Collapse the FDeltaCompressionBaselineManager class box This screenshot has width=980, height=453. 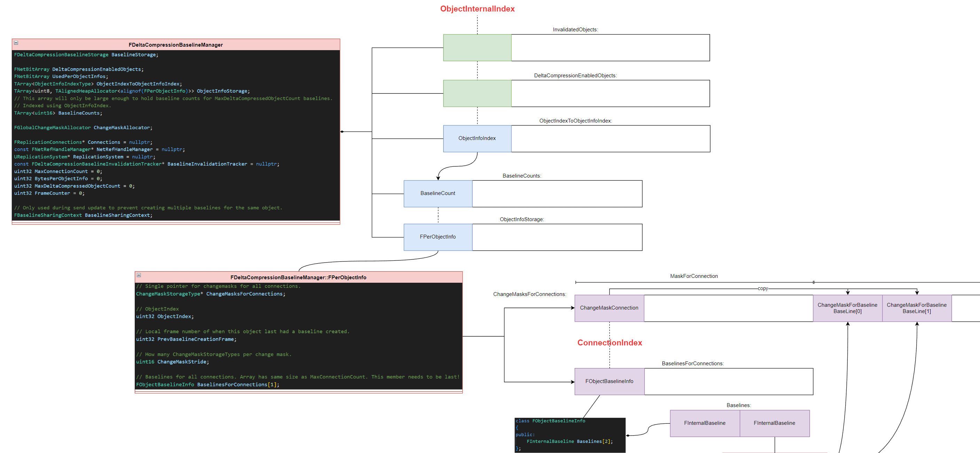pyautogui.click(x=16, y=43)
